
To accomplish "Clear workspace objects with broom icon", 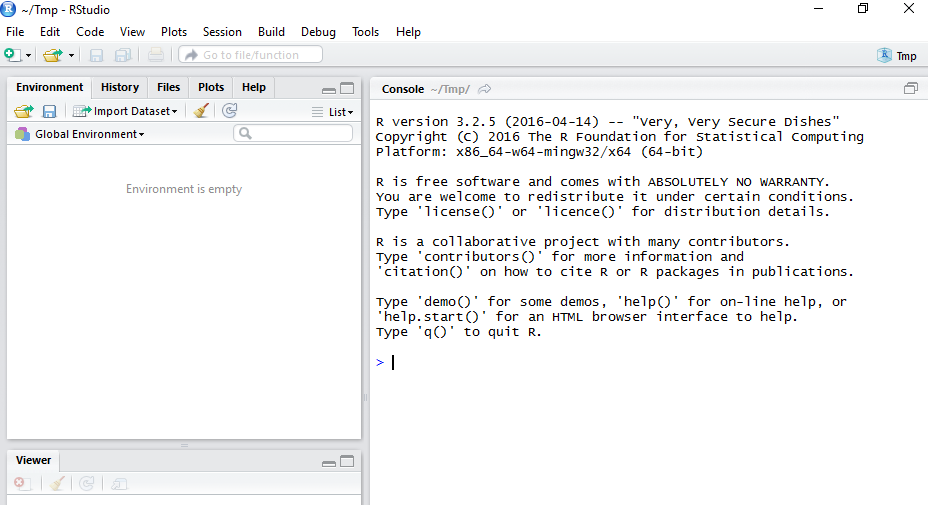I will pyautogui.click(x=201, y=111).
